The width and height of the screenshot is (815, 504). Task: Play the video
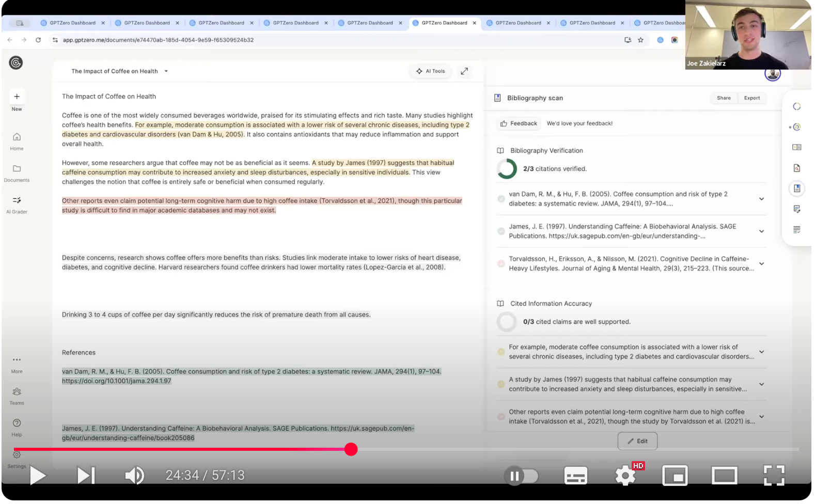coord(38,476)
